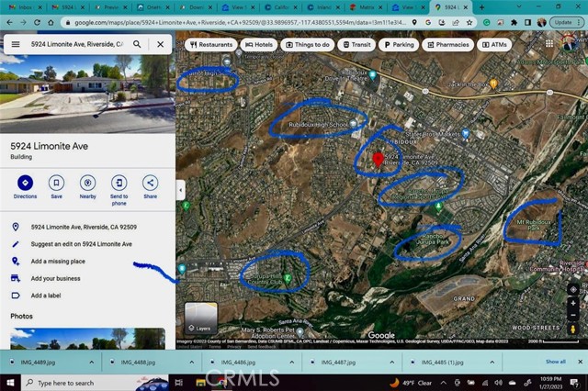This screenshot has width=588, height=391.
Task: Save this place with Save icon
Action: point(56,183)
